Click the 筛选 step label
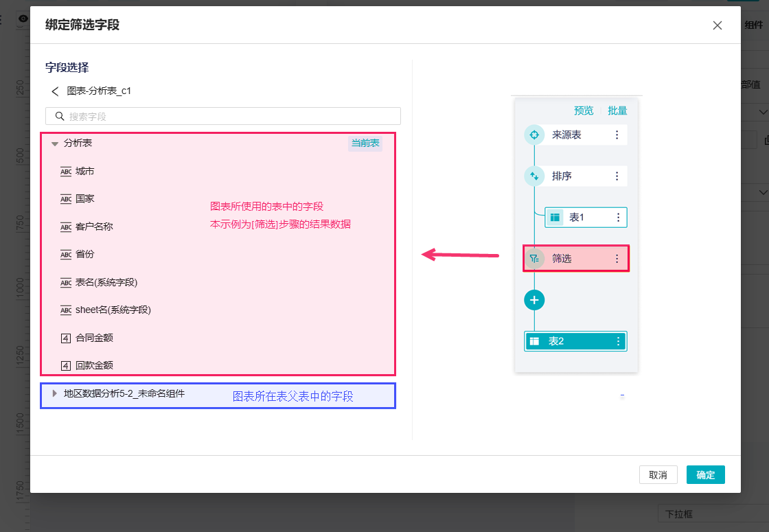769x532 pixels. coord(562,259)
